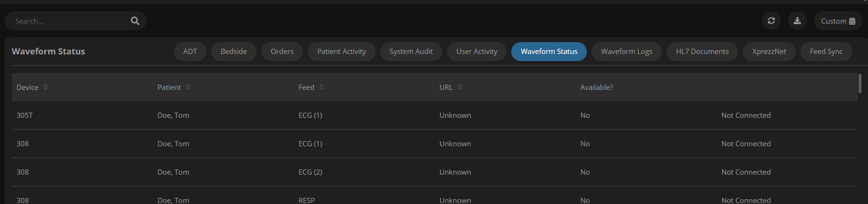Select the Feed Sync tab

point(826,52)
